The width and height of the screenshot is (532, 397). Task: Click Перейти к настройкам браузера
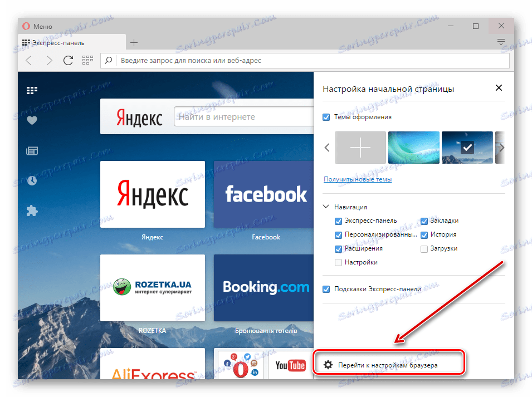(388, 365)
